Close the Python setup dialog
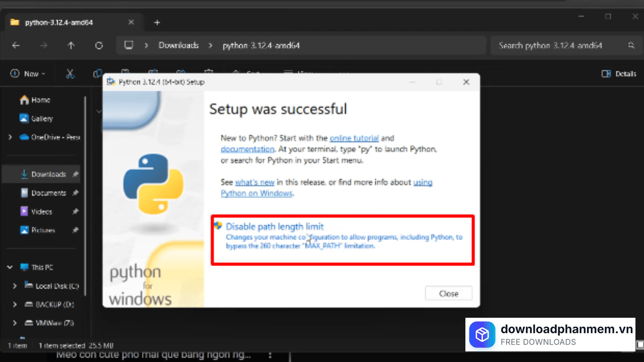This screenshot has height=362, width=644. pyautogui.click(x=448, y=294)
